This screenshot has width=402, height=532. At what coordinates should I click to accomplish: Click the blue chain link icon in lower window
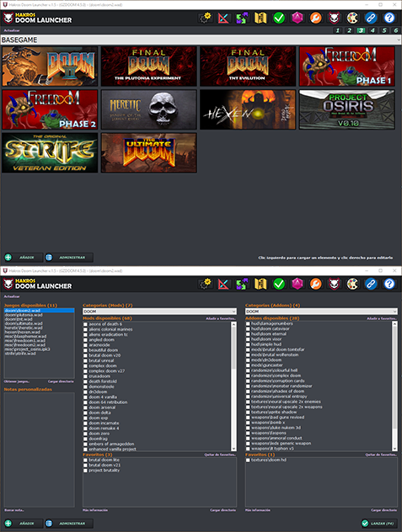click(371, 284)
